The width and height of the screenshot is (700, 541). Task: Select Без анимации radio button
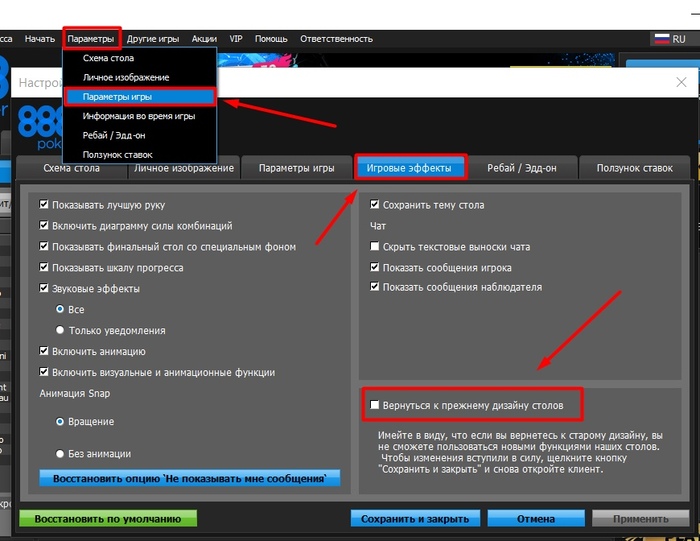tap(60, 454)
